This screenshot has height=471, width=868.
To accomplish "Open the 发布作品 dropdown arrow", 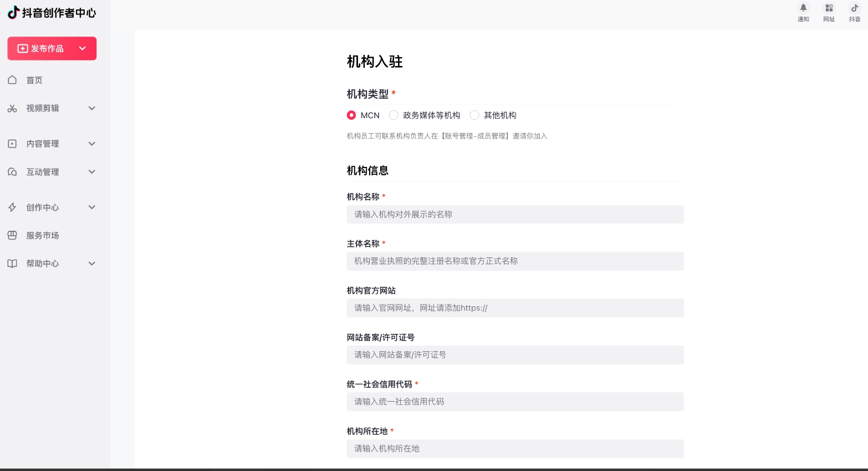I will coord(83,48).
